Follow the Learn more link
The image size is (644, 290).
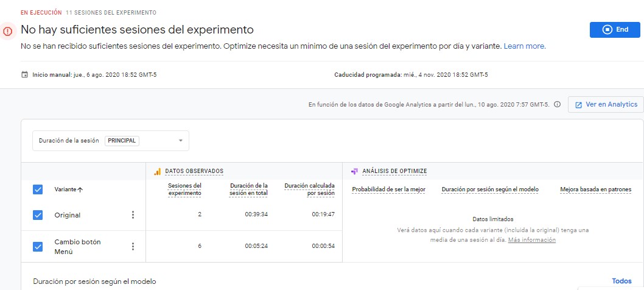click(x=524, y=46)
